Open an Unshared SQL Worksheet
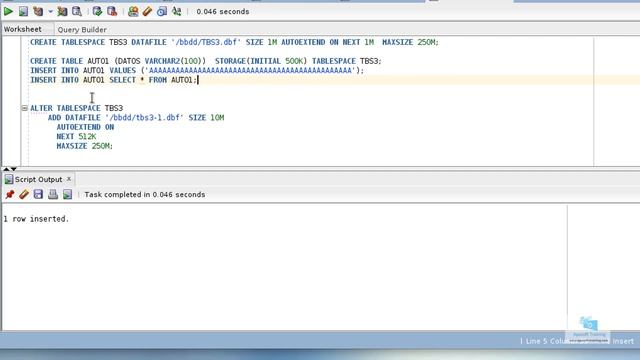The width and height of the screenshot is (640, 360). 133,11
